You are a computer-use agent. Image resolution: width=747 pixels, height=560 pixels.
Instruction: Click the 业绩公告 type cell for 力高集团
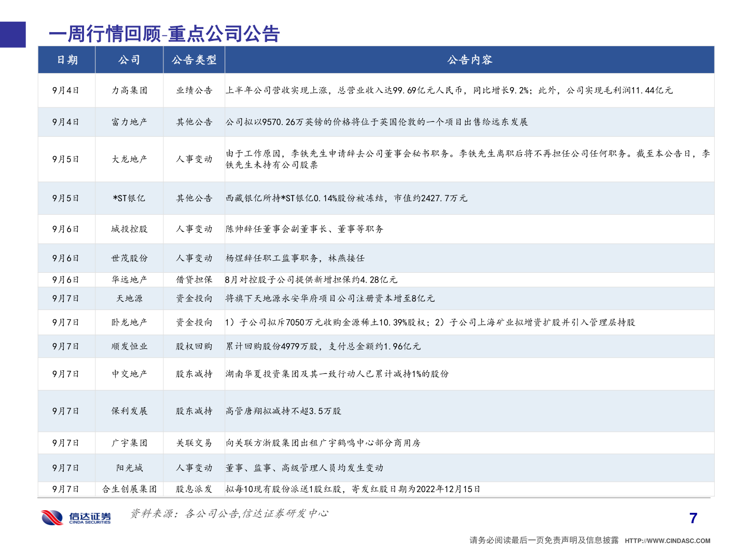(x=193, y=90)
